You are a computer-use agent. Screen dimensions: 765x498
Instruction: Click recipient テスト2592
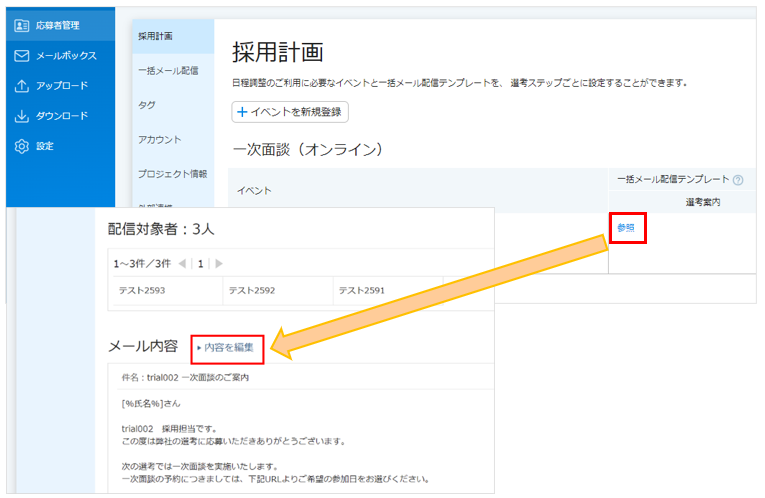point(252,290)
